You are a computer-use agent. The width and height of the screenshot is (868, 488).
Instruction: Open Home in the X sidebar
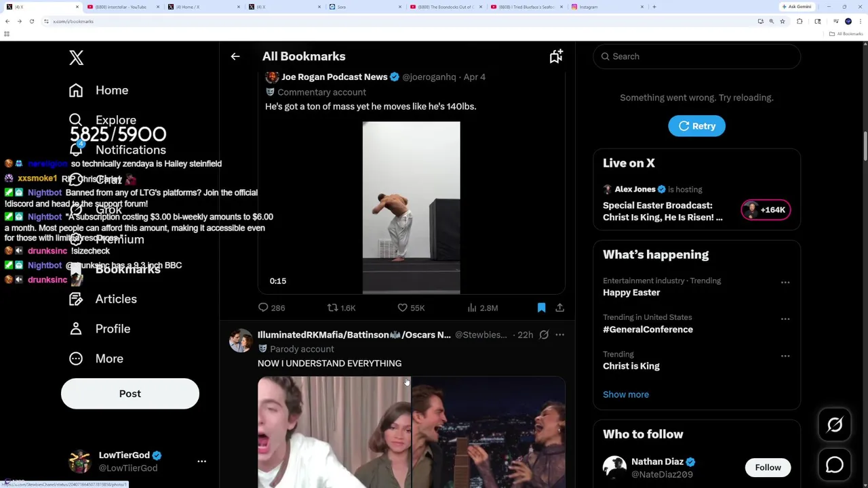[98, 90]
